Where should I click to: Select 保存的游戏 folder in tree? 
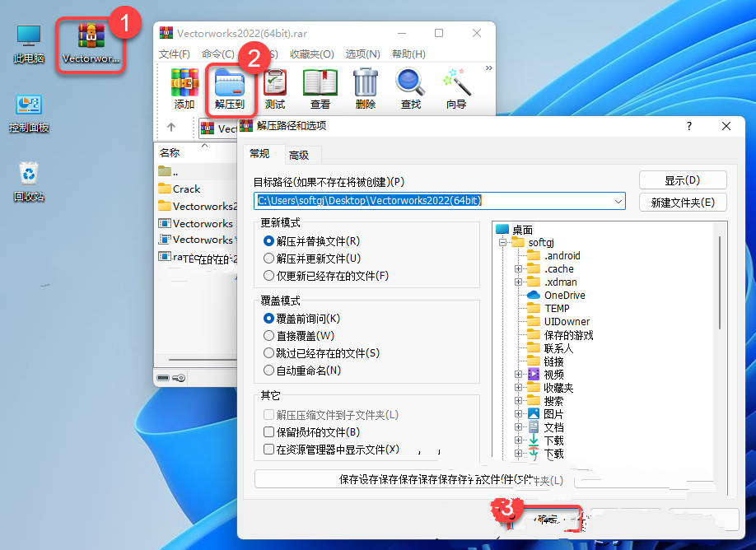click(560, 334)
